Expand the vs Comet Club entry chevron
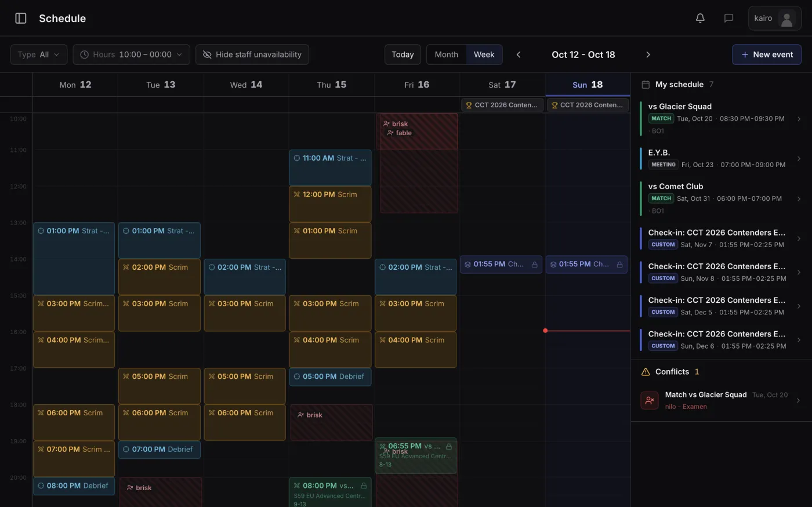 pyautogui.click(x=799, y=199)
